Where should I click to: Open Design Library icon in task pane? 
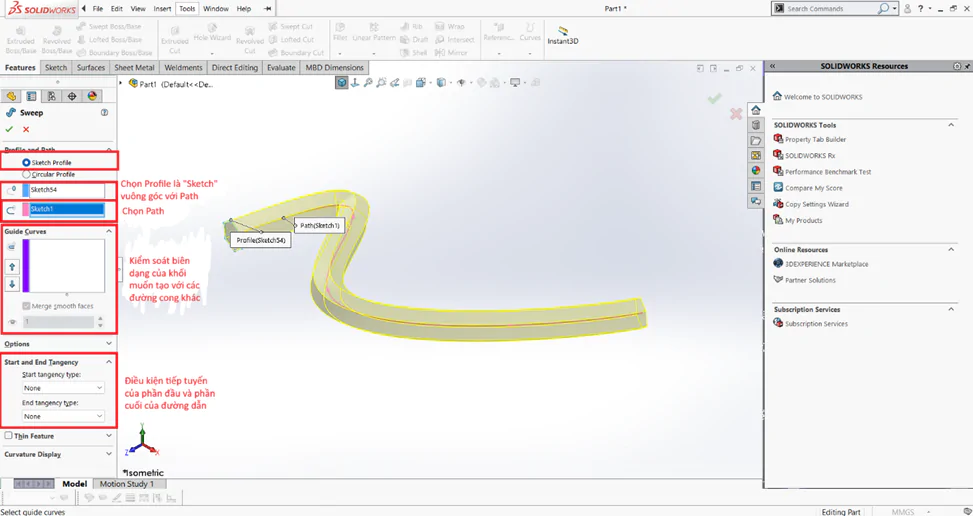(755, 125)
